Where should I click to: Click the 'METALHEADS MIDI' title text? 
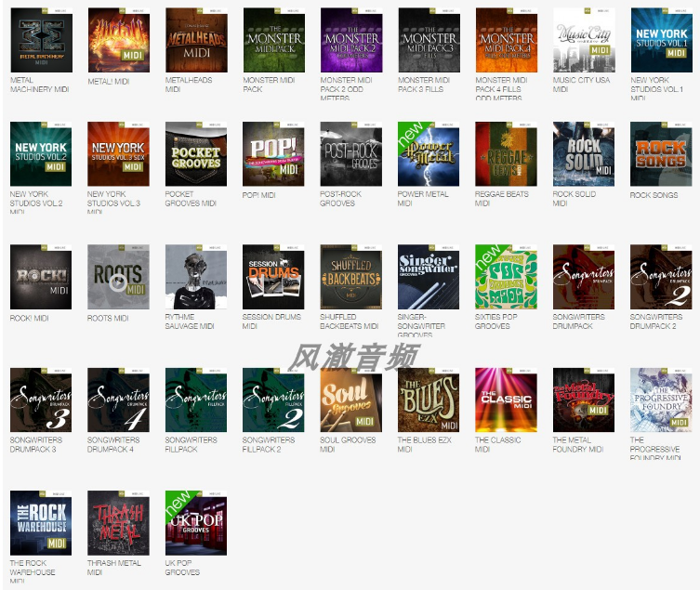pyautogui.click(x=189, y=85)
